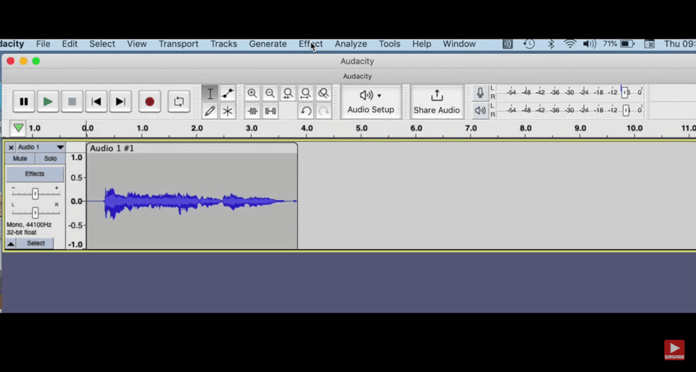Screen dimensions: 696x372
Task: Click the Zoom In magnifier
Action: (252, 93)
